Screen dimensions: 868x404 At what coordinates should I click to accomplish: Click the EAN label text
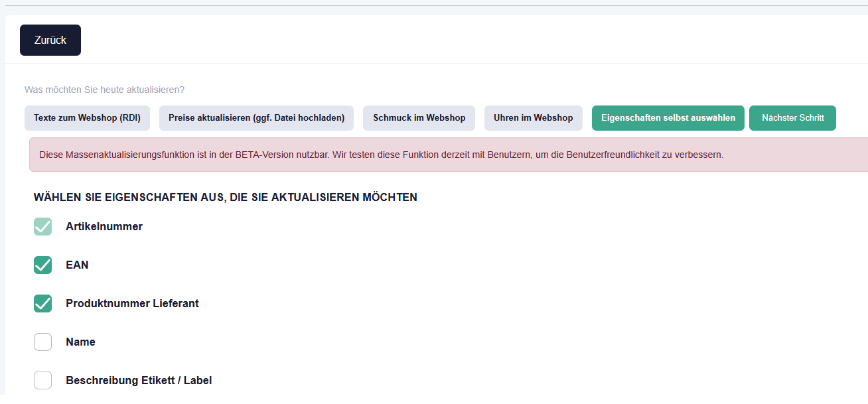tap(77, 265)
